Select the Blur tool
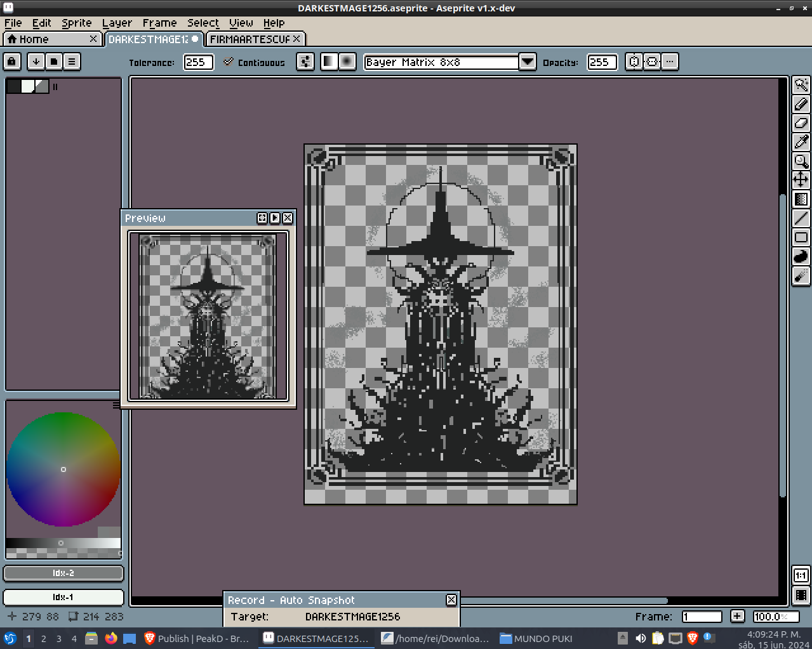 [801, 275]
